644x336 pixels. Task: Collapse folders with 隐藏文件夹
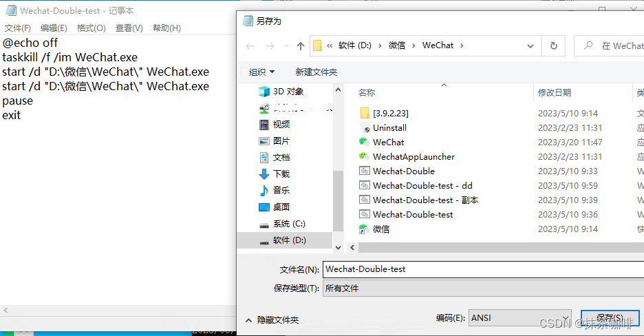(272, 320)
